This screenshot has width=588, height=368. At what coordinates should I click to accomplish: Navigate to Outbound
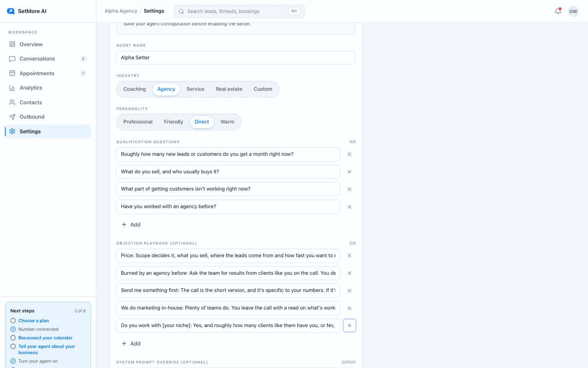(48, 117)
